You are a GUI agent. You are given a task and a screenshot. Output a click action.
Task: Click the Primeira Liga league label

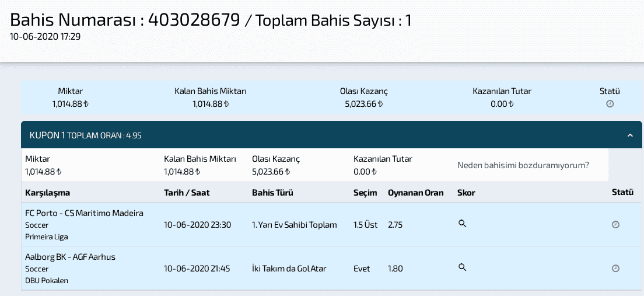coord(47,237)
